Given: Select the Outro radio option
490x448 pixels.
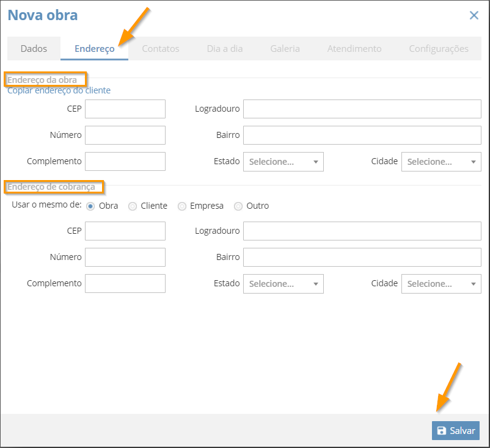Looking at the screenshot, I should (238, 206).
